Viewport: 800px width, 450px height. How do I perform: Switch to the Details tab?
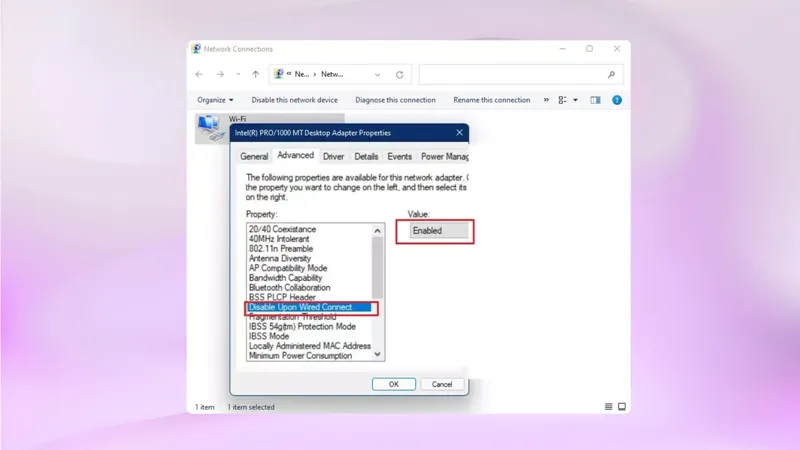pos(366,157)
